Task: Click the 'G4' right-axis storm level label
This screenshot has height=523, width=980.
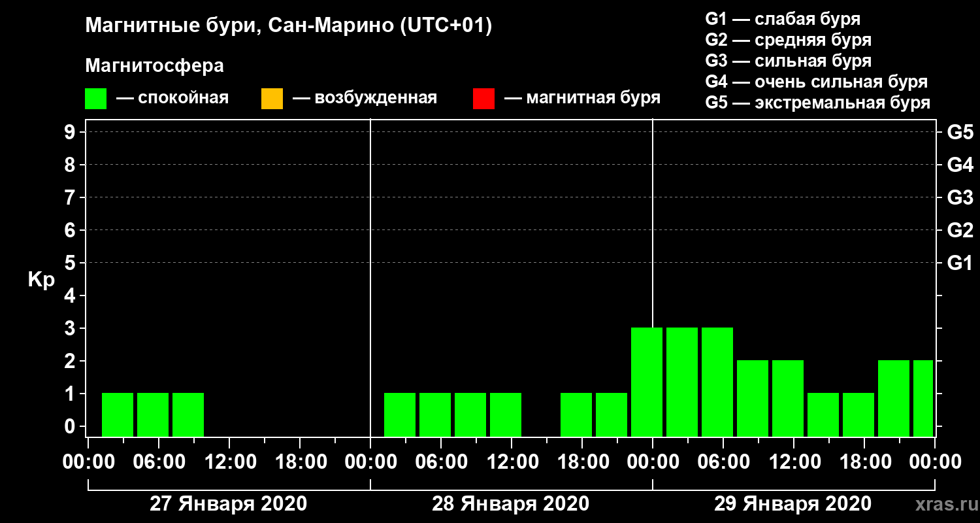Action: [x=960, y=165]
